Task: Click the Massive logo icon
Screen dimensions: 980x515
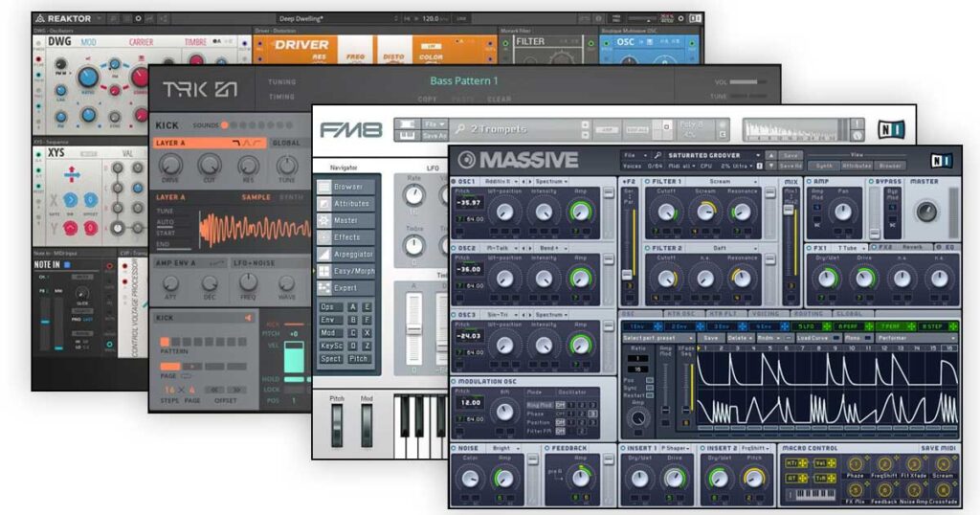Action: 466,160
